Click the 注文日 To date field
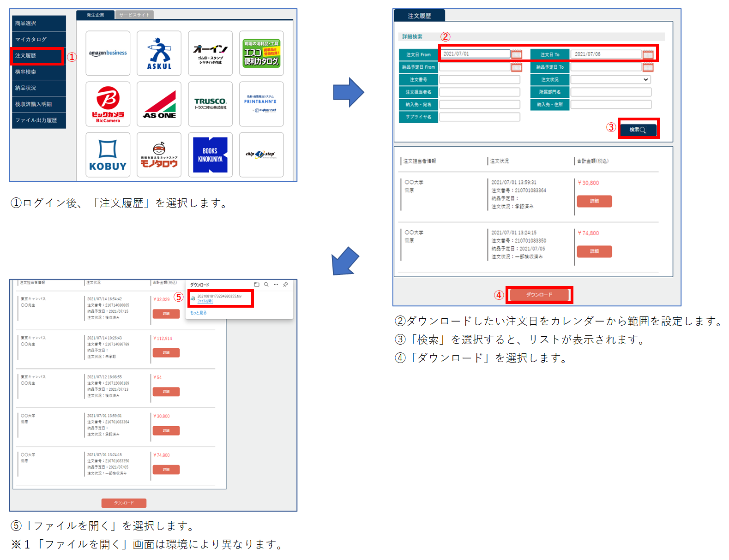 [606, 54]
